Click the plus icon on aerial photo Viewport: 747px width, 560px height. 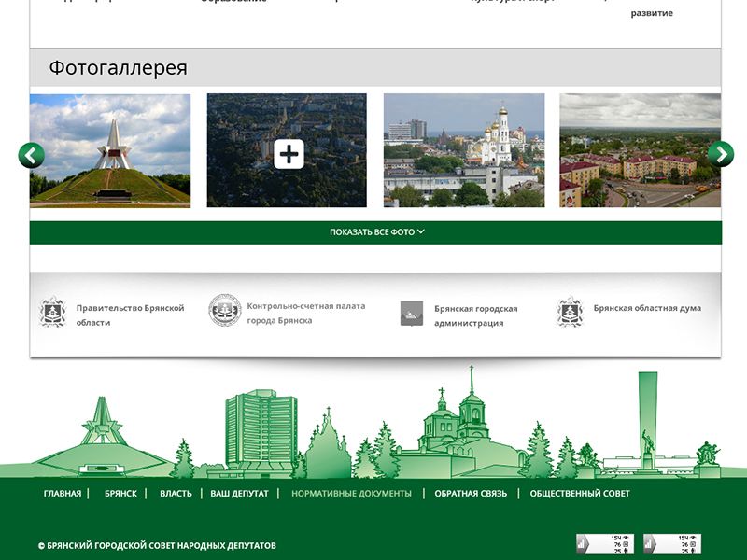(289, 154)
